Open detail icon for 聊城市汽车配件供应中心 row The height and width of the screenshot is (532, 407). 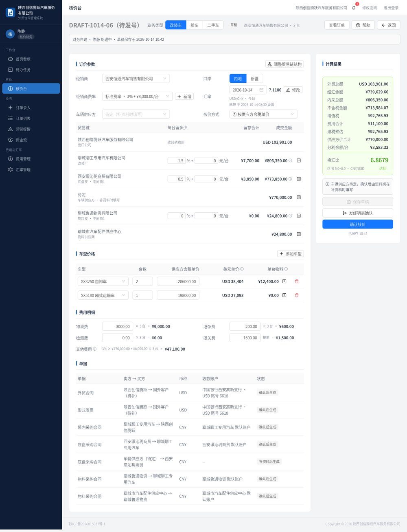(299, 234)
